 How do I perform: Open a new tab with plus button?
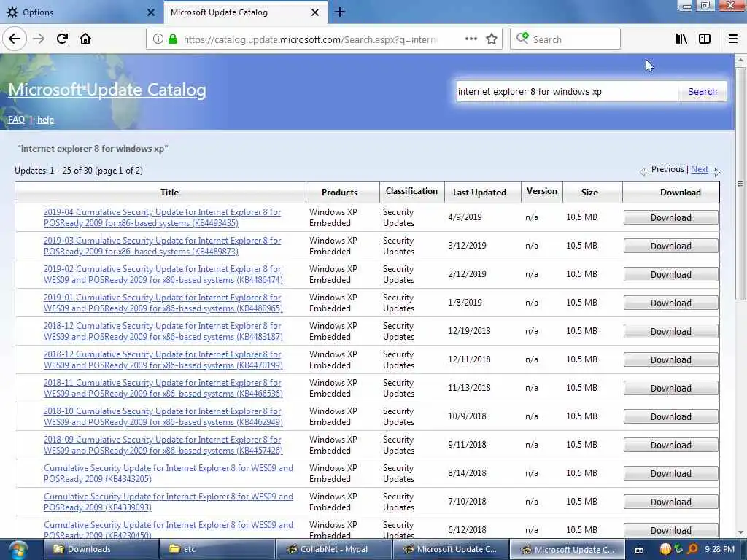[340, 12]
